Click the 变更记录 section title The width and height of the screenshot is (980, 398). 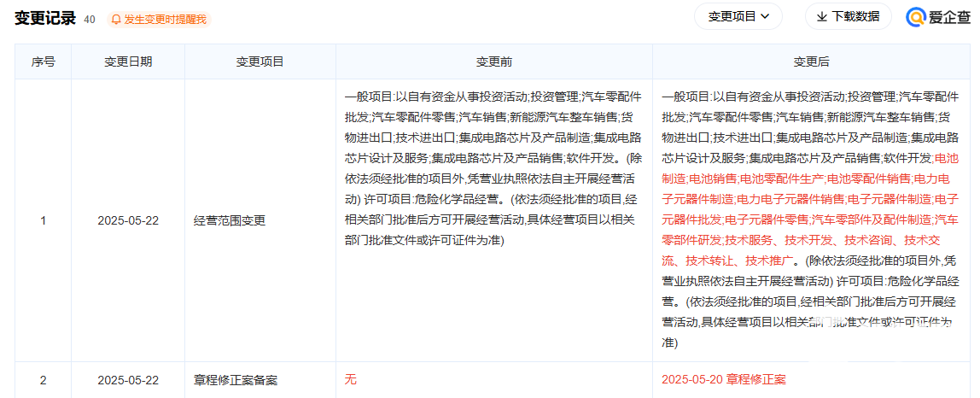(x=45, y=18)
